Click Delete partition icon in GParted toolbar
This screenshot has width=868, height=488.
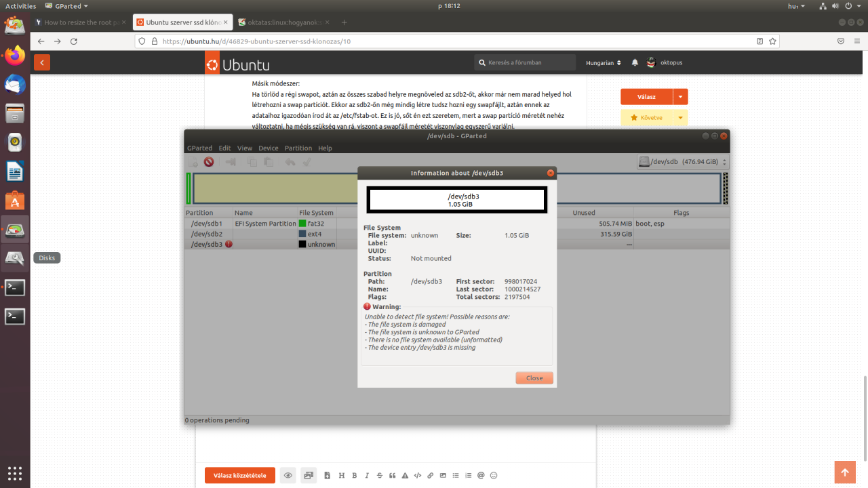(x=209, y=162)
